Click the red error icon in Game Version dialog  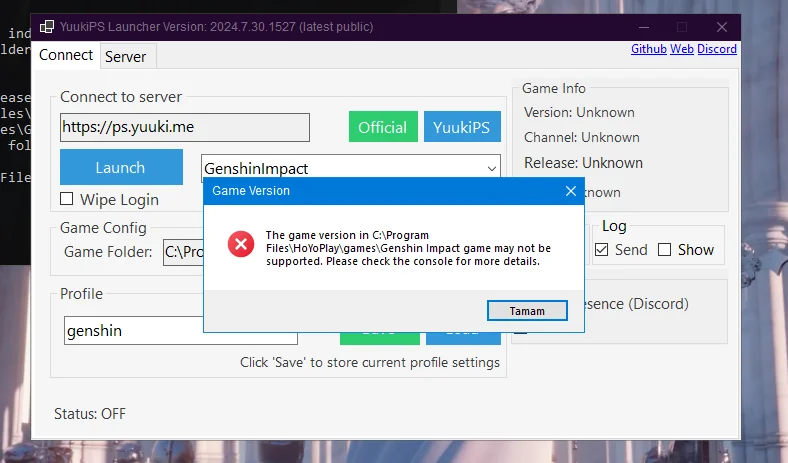click(x=241, y=244)
